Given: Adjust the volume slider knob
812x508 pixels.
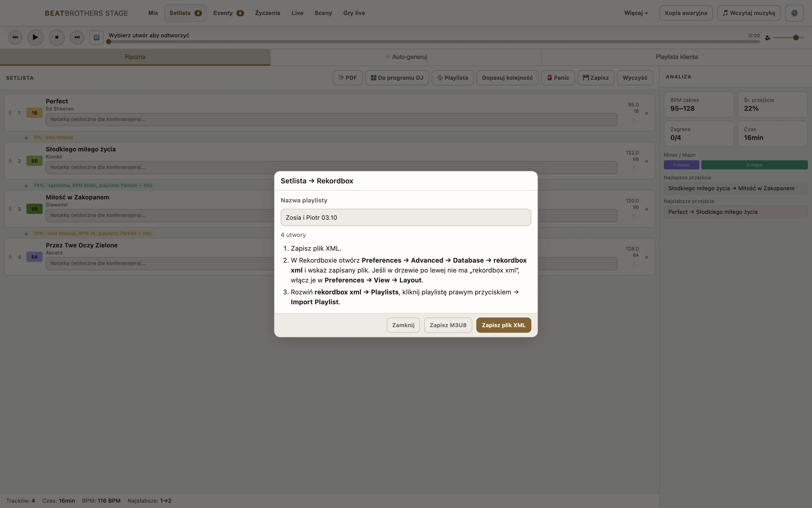Looking at the screenshot, I should 796,38.
